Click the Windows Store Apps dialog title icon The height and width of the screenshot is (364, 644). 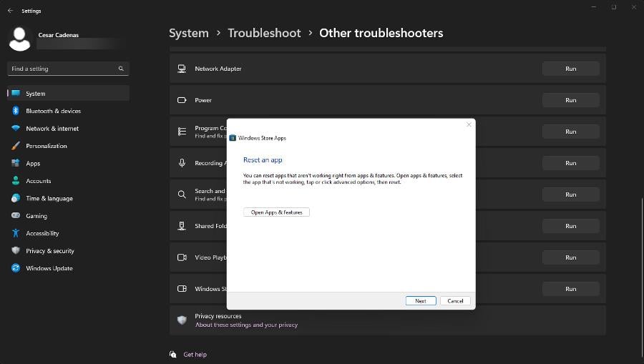point(233,138)
